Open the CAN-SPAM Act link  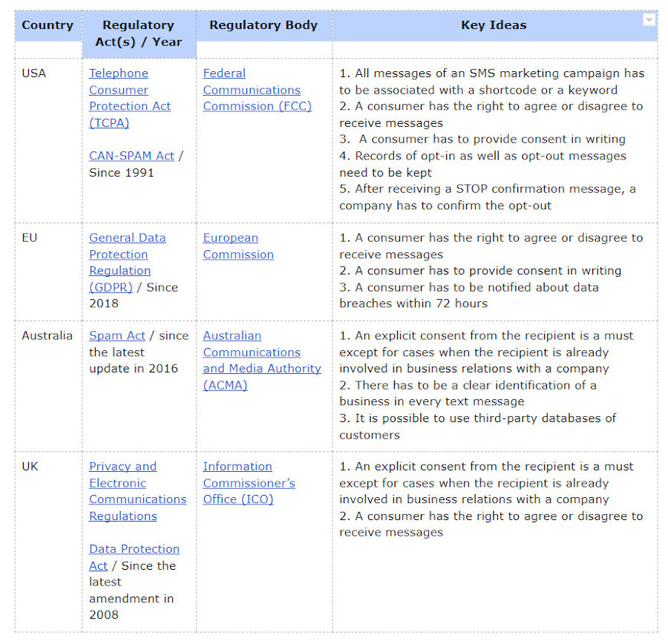tap(131, 156)
